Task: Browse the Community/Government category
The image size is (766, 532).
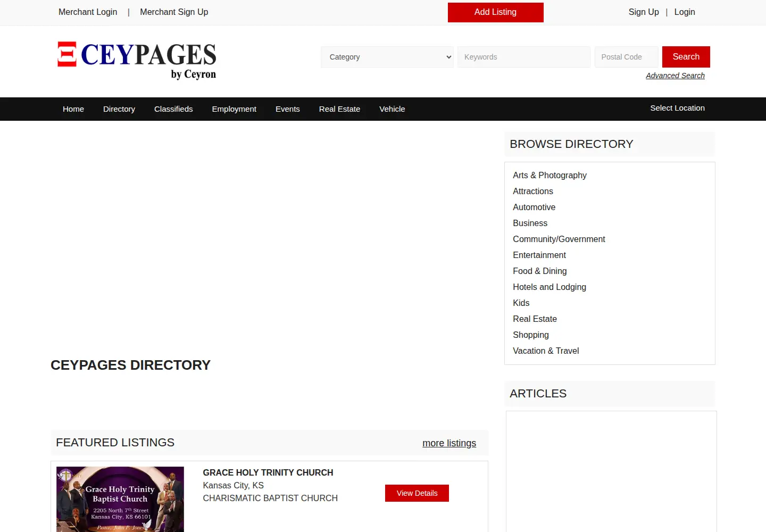Action: pos(559,239)
